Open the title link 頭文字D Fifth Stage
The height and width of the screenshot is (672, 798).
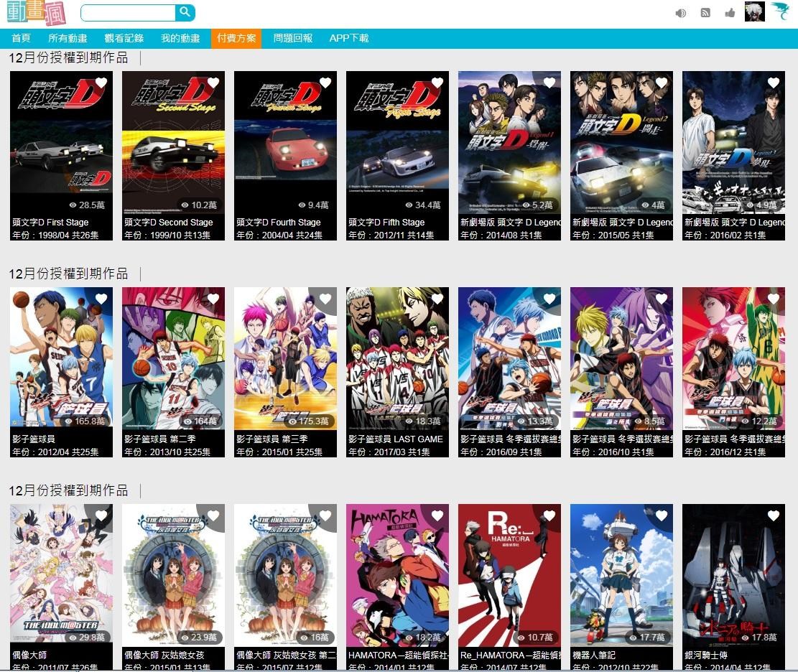[x=386, y=223]
